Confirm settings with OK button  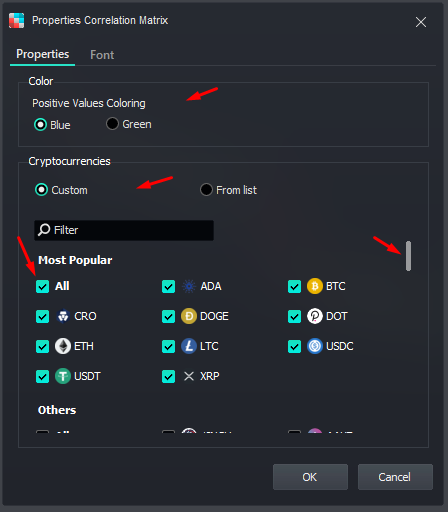[x=310, y=477]
